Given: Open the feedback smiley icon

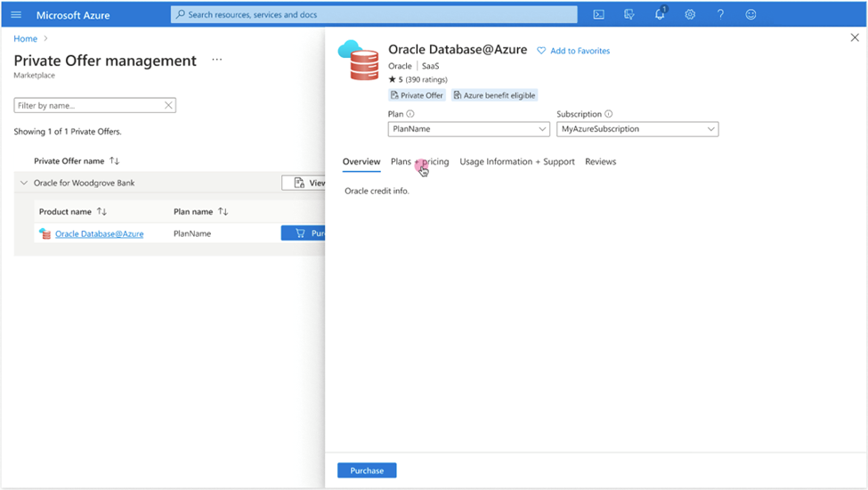Looking at the screenshot, I should coord(750,15).
